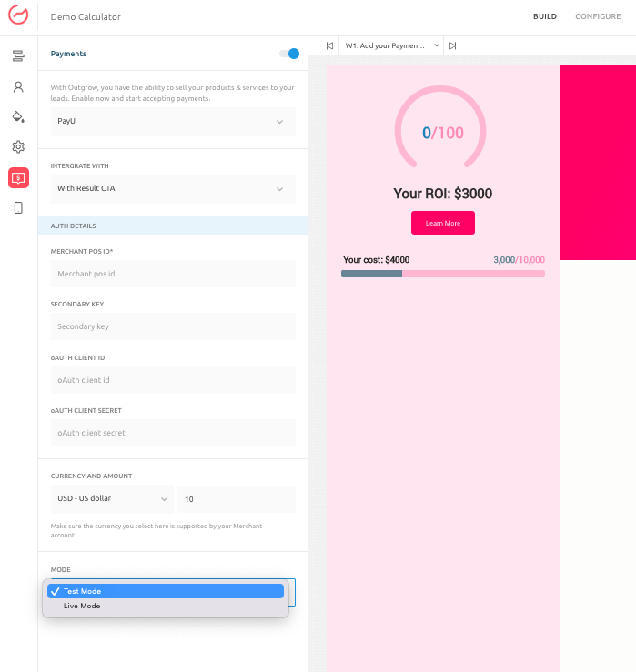The image size is (636, 672).
Task: Open the settings gear sidebar icon
Action: coord(18,146)
